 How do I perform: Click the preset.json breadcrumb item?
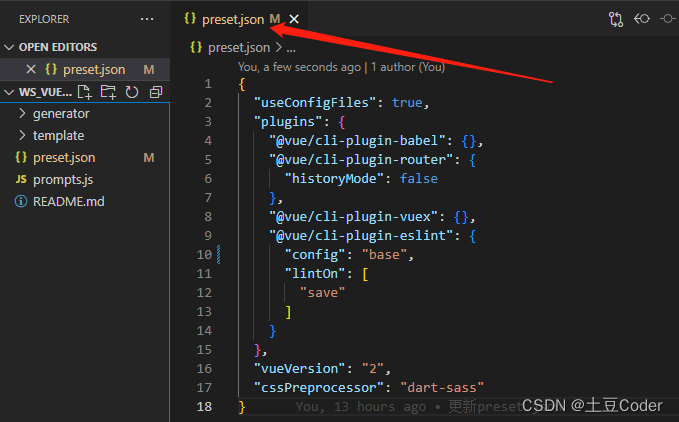point(239,48)
